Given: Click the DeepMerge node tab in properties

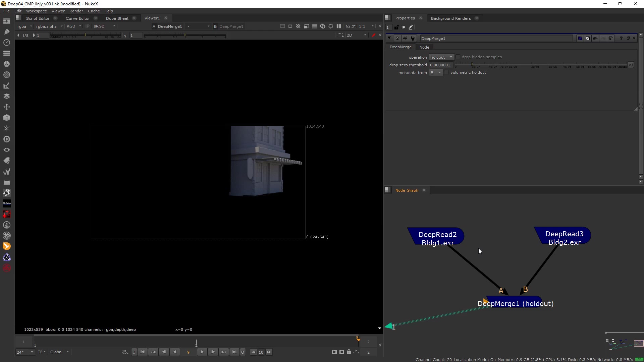Looking at the screenshot, I should coord(400,47).
